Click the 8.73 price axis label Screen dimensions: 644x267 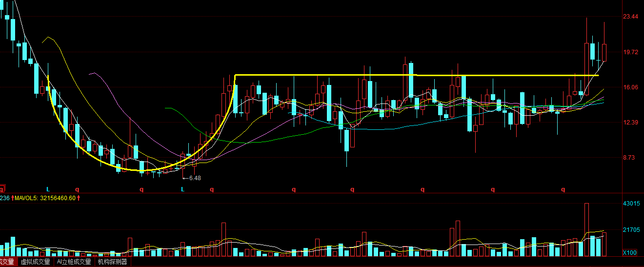coord(629,158)
